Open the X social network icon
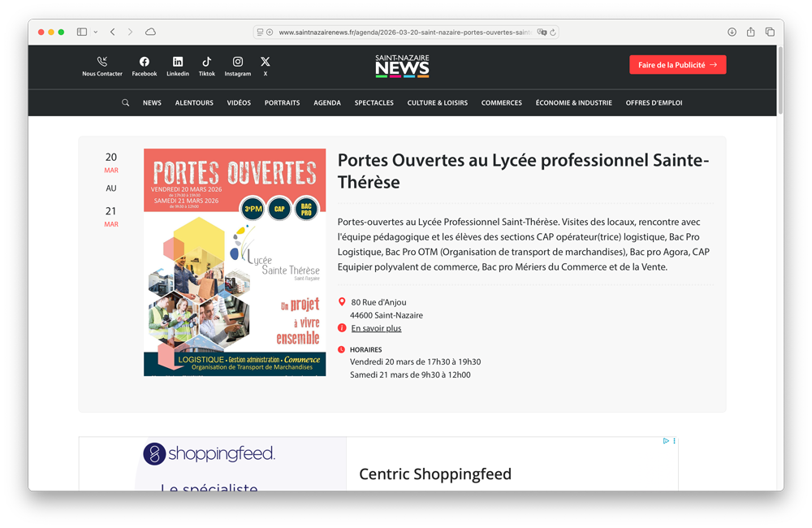 coord(264,62)
